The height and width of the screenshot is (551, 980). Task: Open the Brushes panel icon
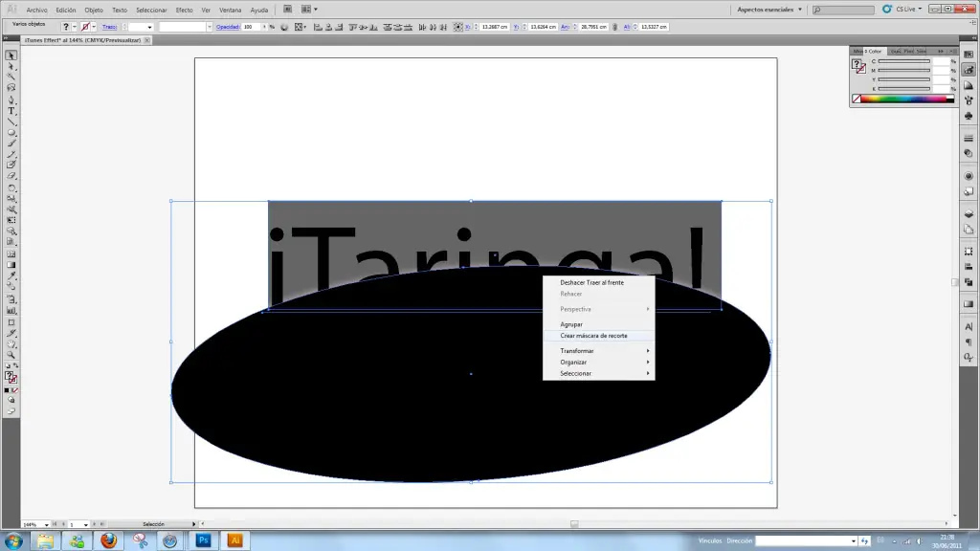tap(969, 99)
